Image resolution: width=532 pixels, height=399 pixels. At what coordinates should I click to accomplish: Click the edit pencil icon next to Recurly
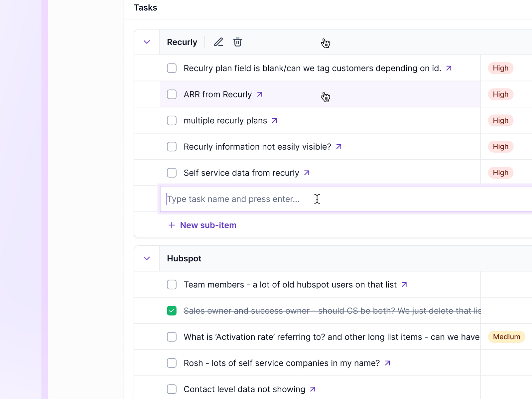click(218, 42)
